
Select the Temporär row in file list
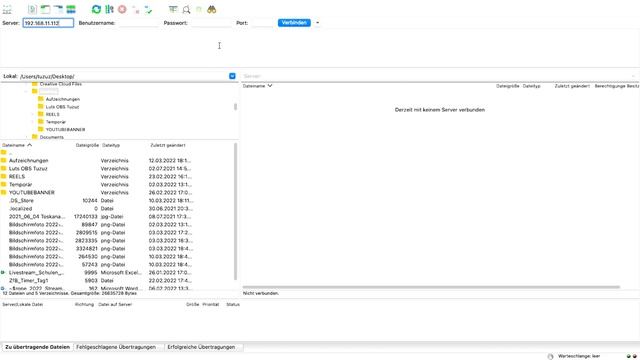click(x=117, y=184)
